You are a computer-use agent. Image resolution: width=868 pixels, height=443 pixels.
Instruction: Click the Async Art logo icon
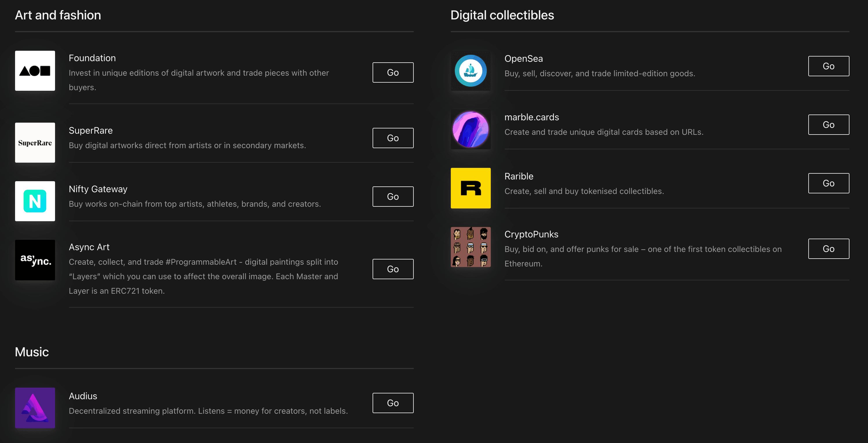coord(35,260)
